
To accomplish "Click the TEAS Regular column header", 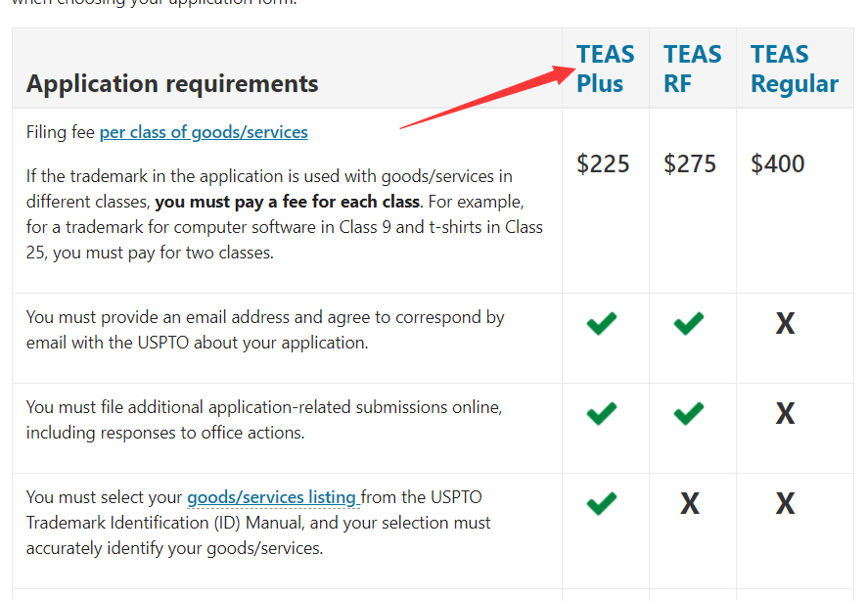I will tap(794, 69).
